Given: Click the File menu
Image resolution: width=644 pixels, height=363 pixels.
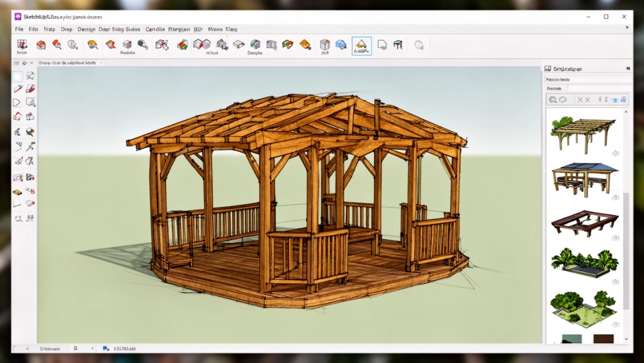Looking at the screenshot, I should pyautogui.click(x=19, y=29).
